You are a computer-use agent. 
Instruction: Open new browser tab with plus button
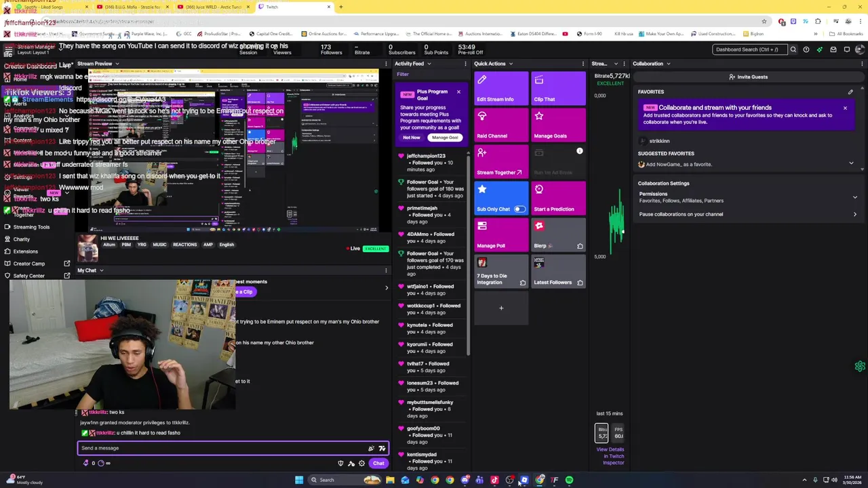pyautogui.click(x=341, y=7)
